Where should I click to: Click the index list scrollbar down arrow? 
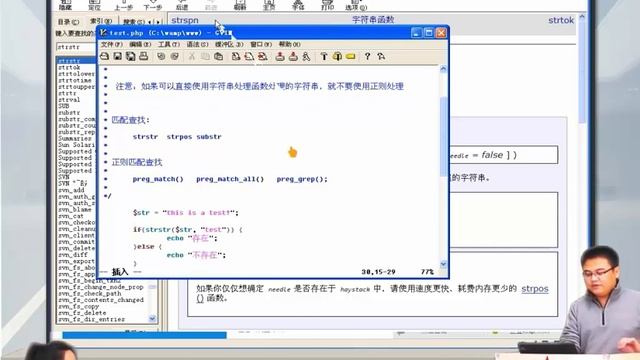coord(152,319)
